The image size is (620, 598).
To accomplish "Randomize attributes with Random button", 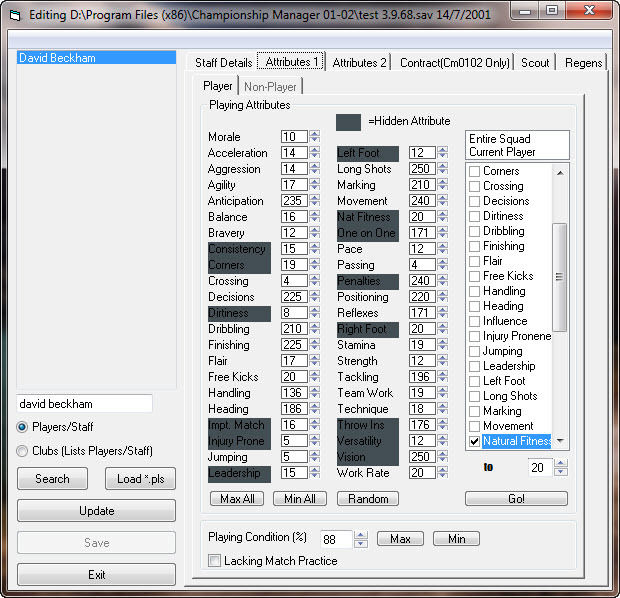I will point(368,499).
